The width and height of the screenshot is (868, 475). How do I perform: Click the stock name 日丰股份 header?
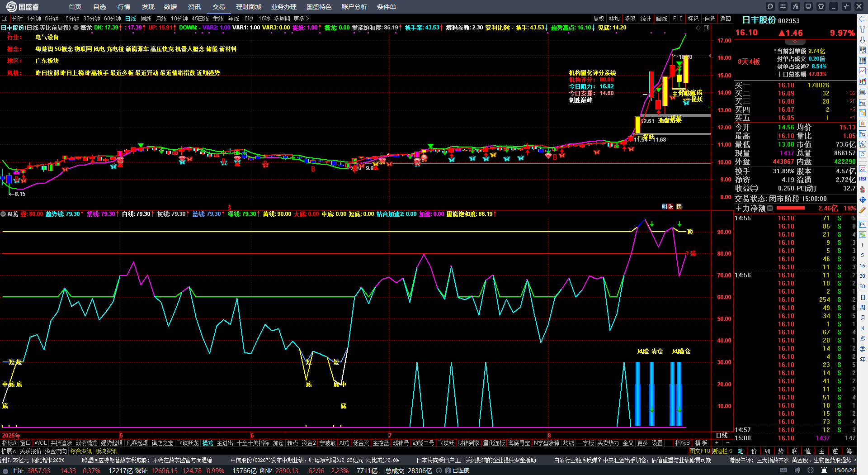pyautogui.click(x=759, y=20)
